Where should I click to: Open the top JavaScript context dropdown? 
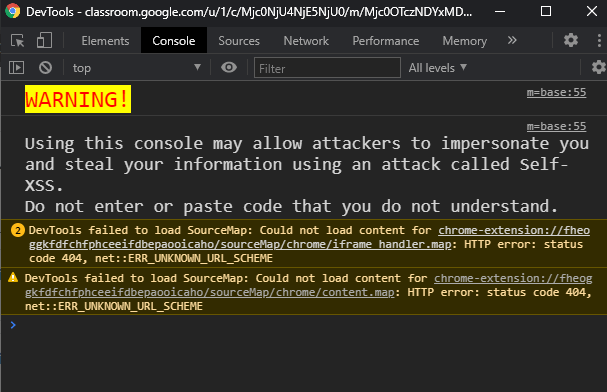[136, 68]
